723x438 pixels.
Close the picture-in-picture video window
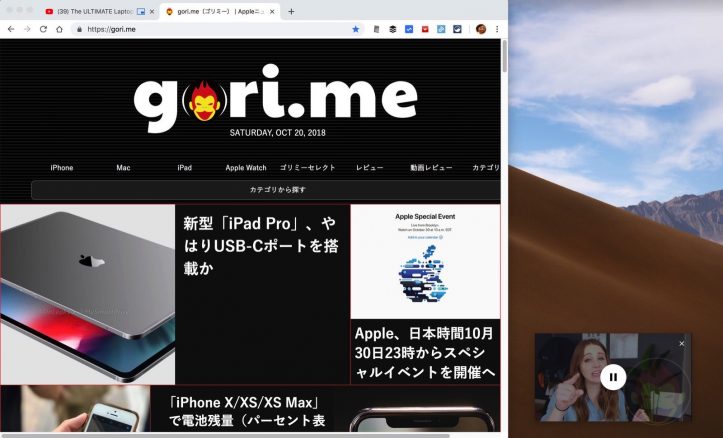(682, 343)
